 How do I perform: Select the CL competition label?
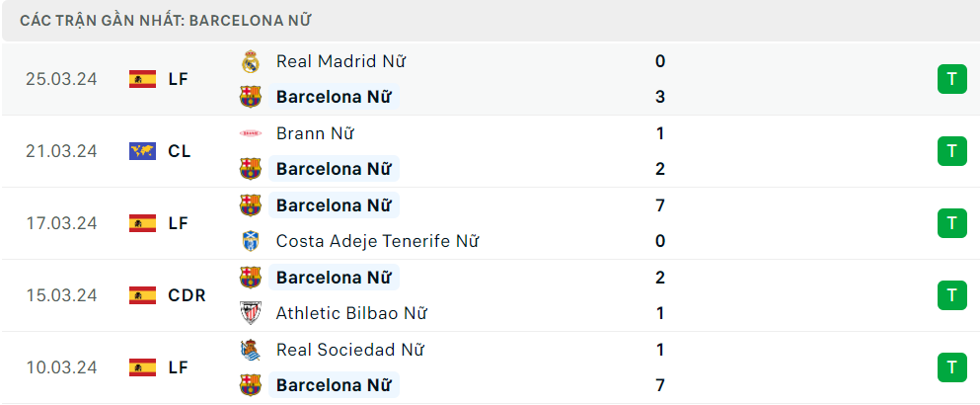(x=180, y=151)
